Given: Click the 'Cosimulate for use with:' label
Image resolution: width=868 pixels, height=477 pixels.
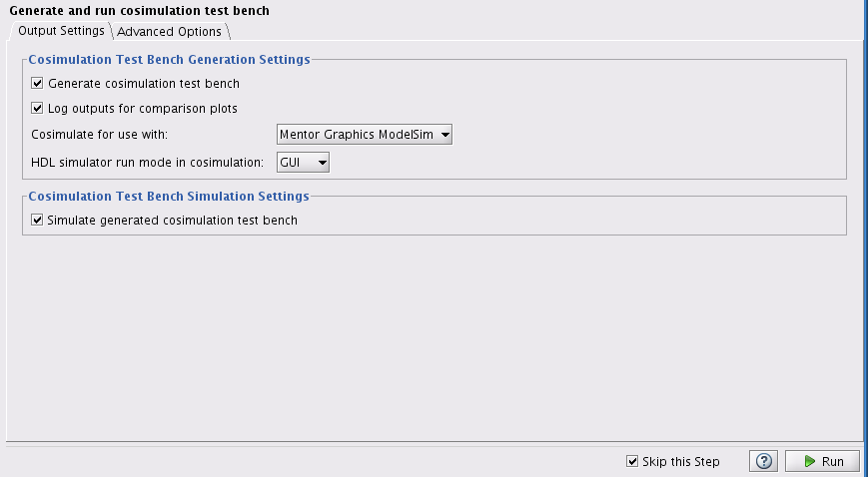Looking at the screenshot, I should [99, 134].
